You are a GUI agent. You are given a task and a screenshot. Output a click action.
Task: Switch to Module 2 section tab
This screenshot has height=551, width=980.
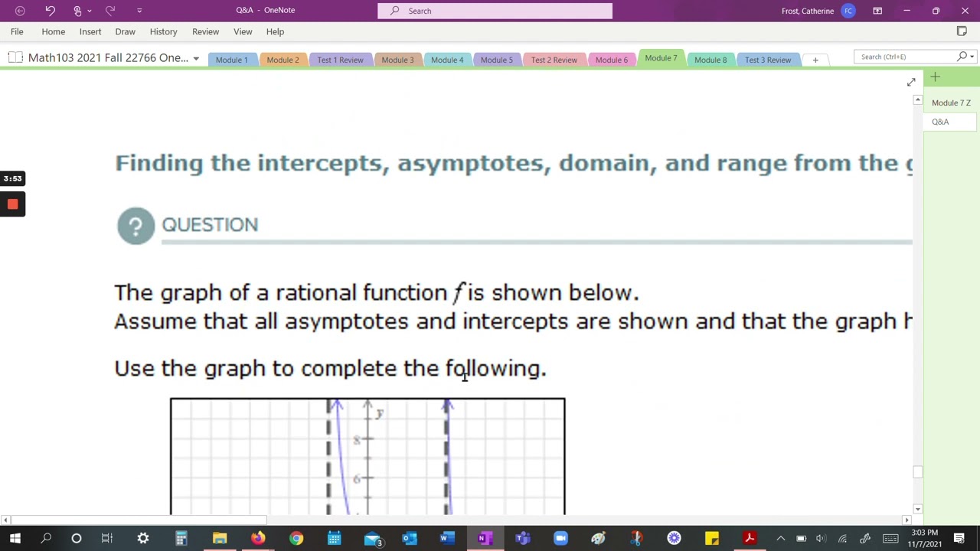[x=283, y=60]
